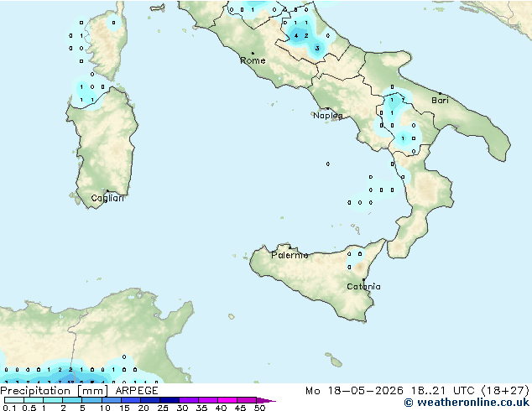Click the '25' legend scale value
This screenshot has height=411, width=532.
163,408
